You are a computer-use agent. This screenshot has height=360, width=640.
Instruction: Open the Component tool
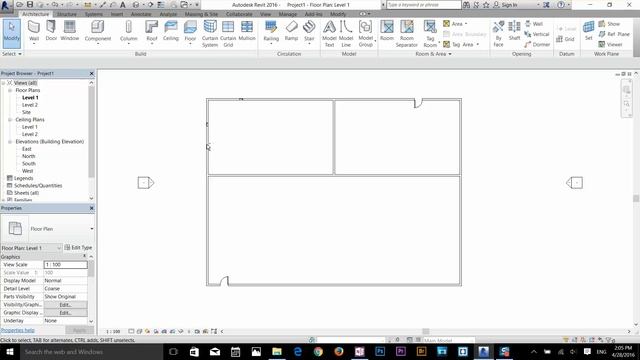[98, 32]
